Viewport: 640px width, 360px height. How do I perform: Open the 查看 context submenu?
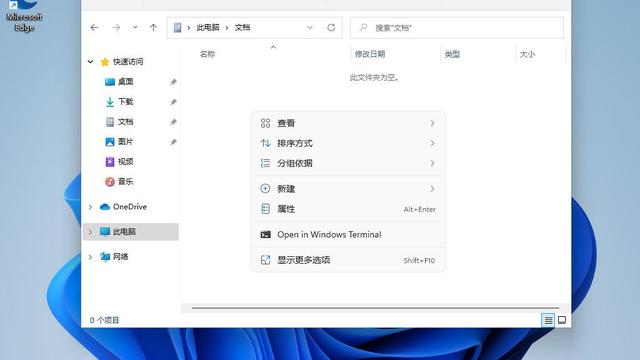(x=348, y=123)
